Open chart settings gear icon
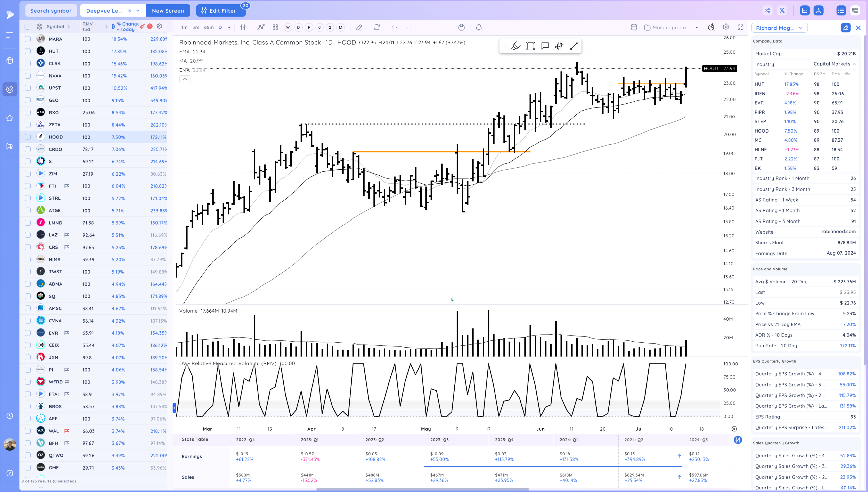This screenshot has height=492, width=868. click(x=726, y=27)
